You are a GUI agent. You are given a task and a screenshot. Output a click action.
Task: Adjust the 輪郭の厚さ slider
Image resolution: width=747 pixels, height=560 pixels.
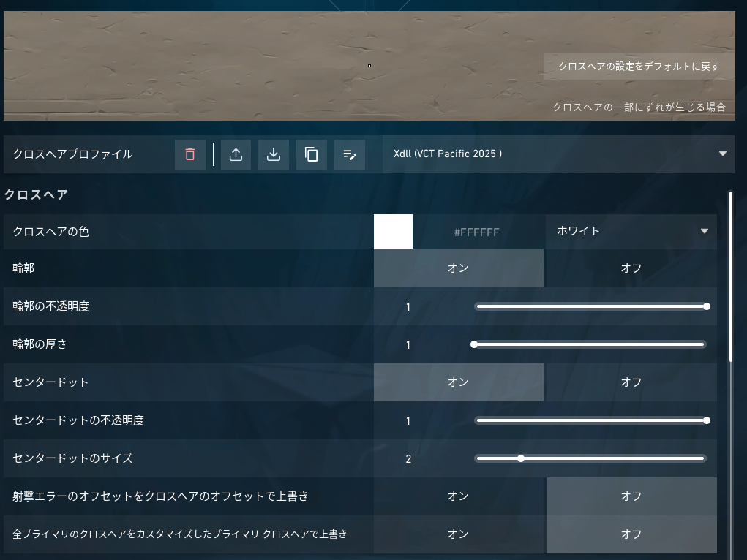590,344
